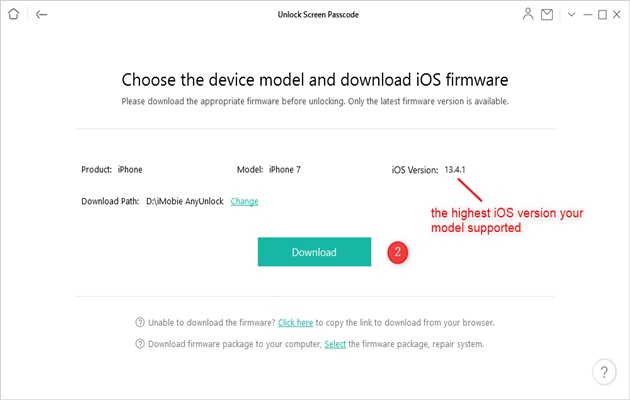The height and width of the screenshot is (400, 630).
Task: Open the user account icon
Action: (528, 14)
